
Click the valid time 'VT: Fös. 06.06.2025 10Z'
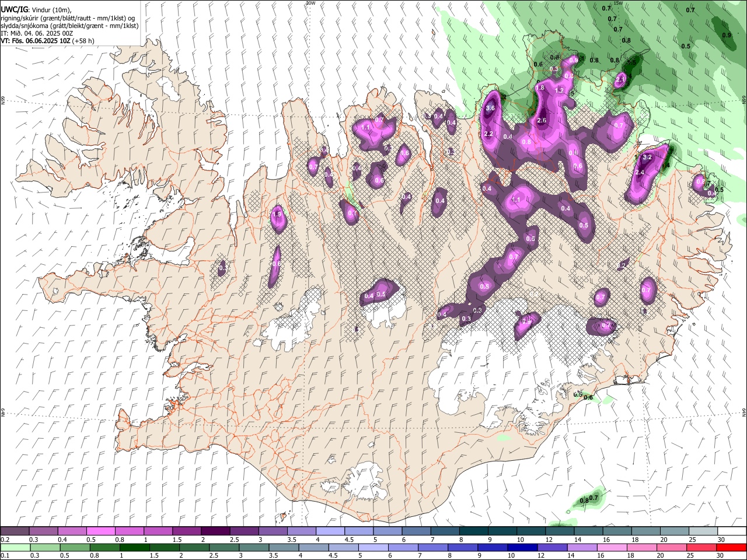[x=36, y=41]
